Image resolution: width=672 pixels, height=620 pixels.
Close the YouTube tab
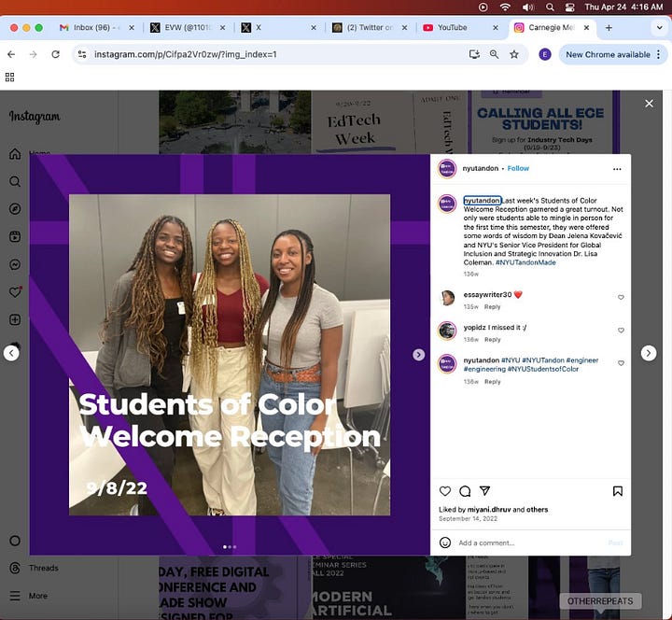click(x=496, y=27)
